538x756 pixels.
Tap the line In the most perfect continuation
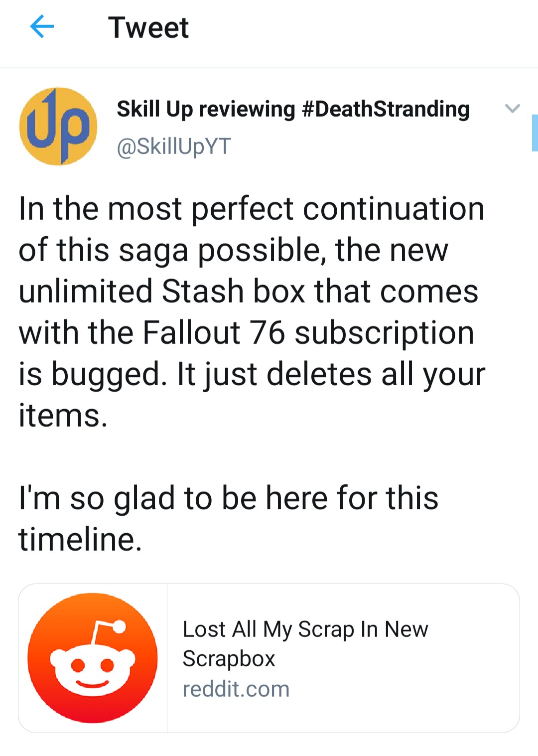tap(252, 208)
